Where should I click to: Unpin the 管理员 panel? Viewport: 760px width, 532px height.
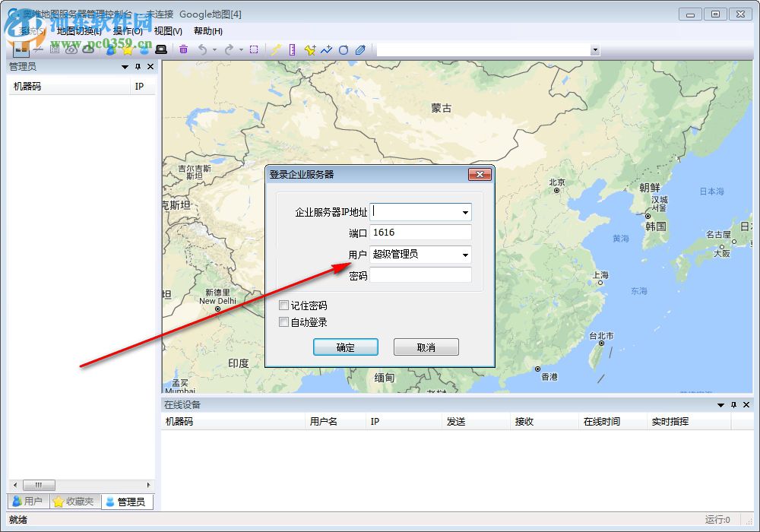pos(138,66)
